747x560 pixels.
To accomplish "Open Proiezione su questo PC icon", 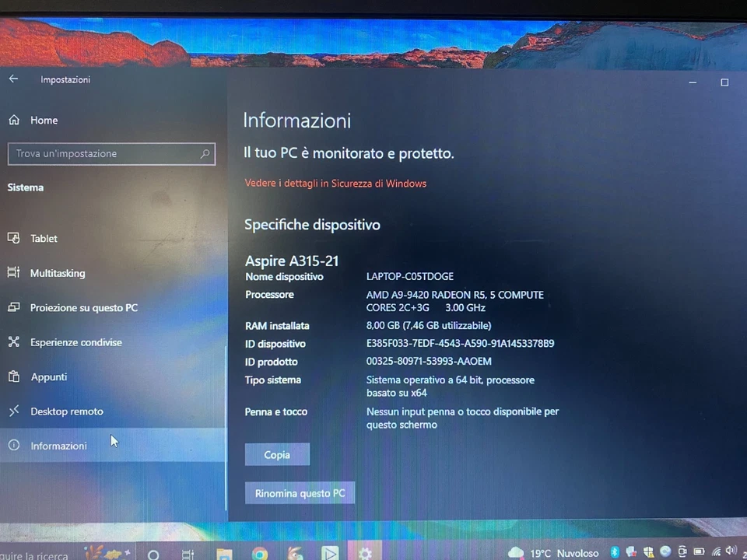I will (13, 307).
